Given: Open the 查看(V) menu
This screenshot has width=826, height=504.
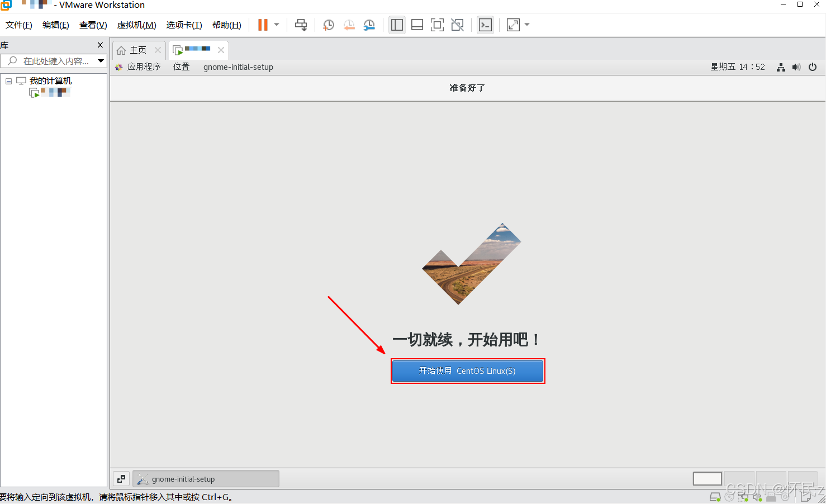Looking at the screenshot, I should tap(93, 25).
